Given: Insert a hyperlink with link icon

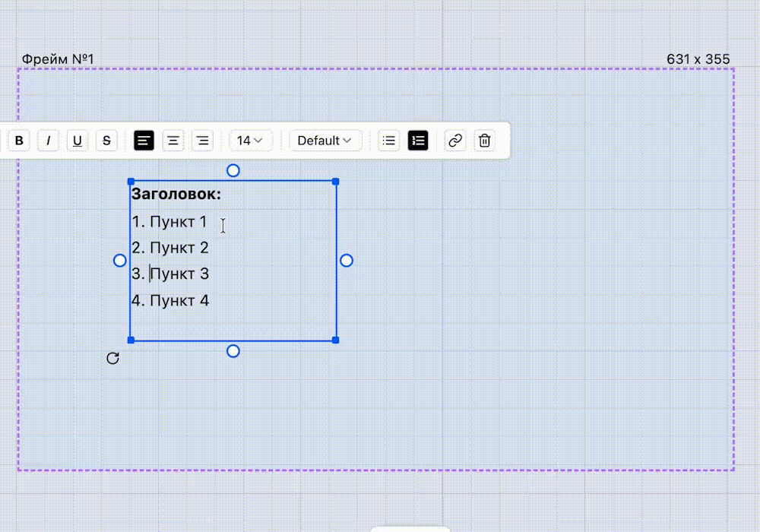Looking at the screenshot, I should pos(455,141).
